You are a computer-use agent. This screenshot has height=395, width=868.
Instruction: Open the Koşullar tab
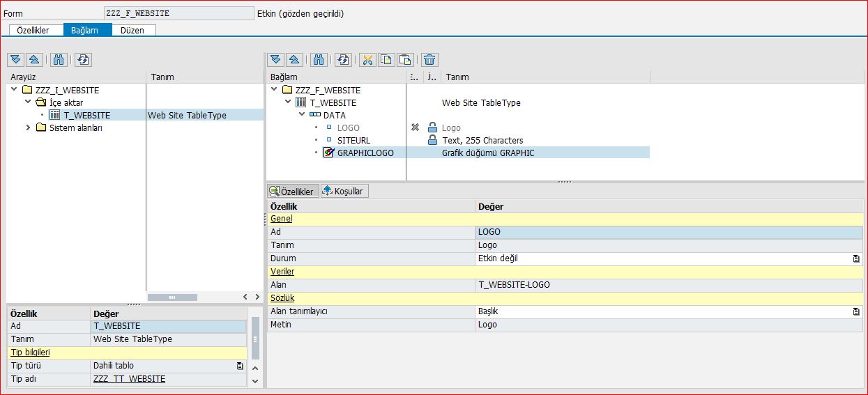[344, 191]
